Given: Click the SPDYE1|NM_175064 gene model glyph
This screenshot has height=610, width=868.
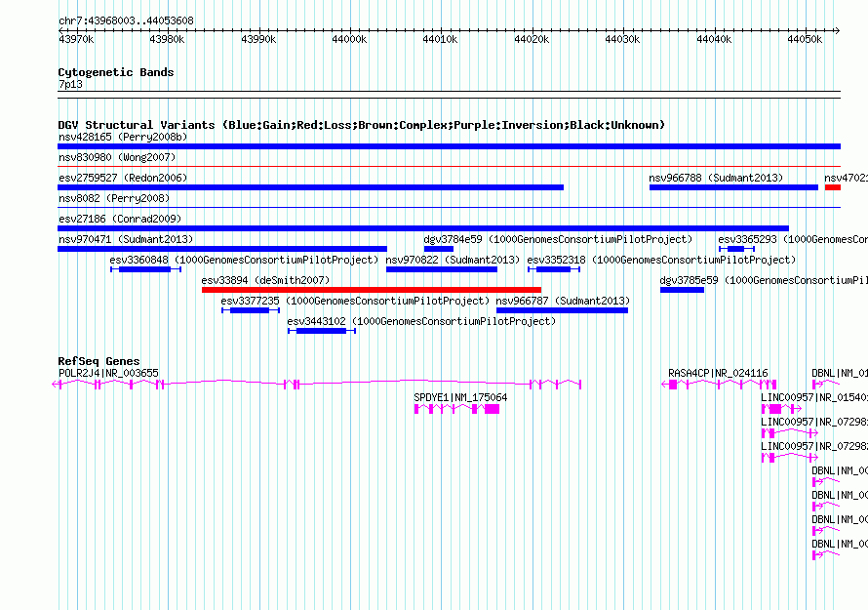Looking at the screenshot, I should coord(456,410).
